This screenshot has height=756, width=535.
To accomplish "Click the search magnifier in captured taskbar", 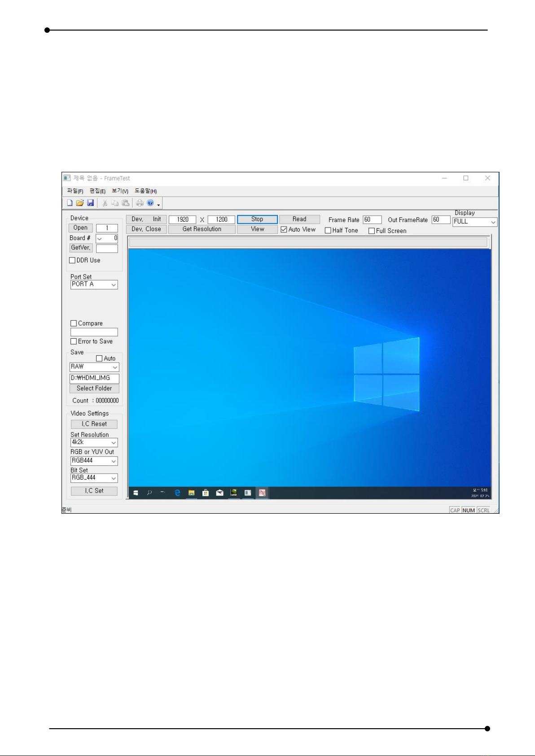I will point(149,493).
